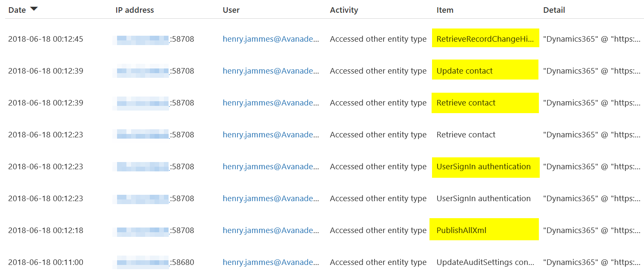Open user link in the 00:12:45 row

pos(271,39)
